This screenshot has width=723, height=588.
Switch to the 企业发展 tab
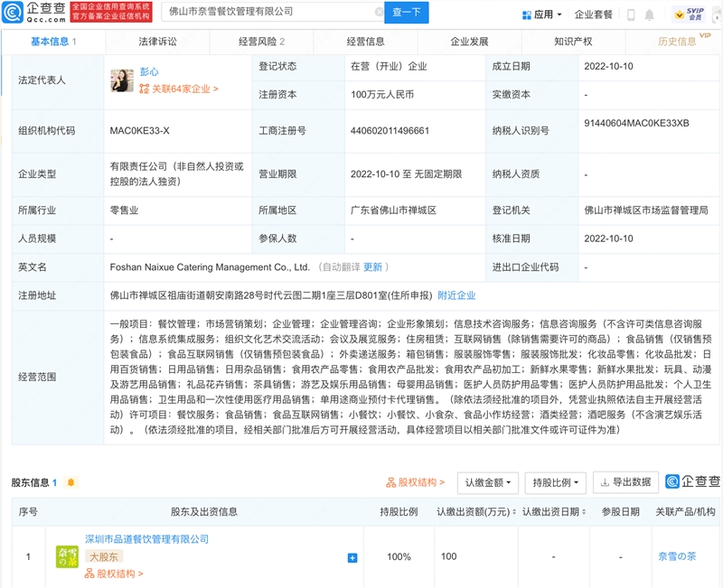[x=469, y=42]
